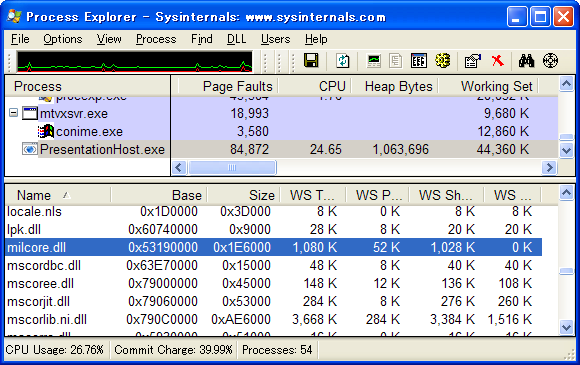Viewport: 580px width, 365px height.
Task: Click DLL pane scroll up arrow
Action: click(x=566, y=193)
